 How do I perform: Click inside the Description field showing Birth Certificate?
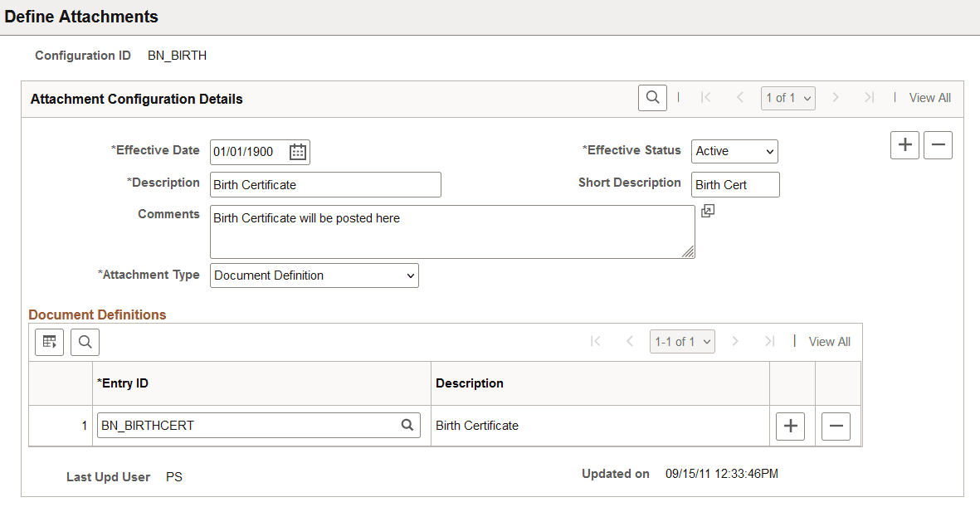[325, 184]
